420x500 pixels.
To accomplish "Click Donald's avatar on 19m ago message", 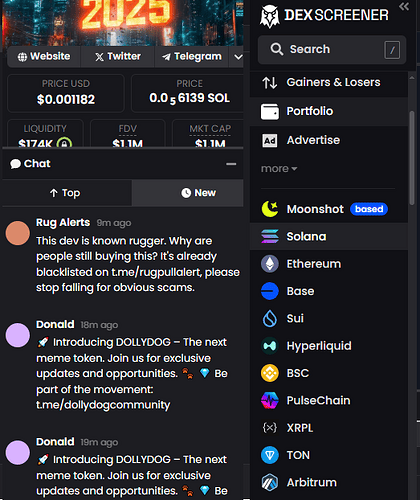I will click(x=18, y=452).
